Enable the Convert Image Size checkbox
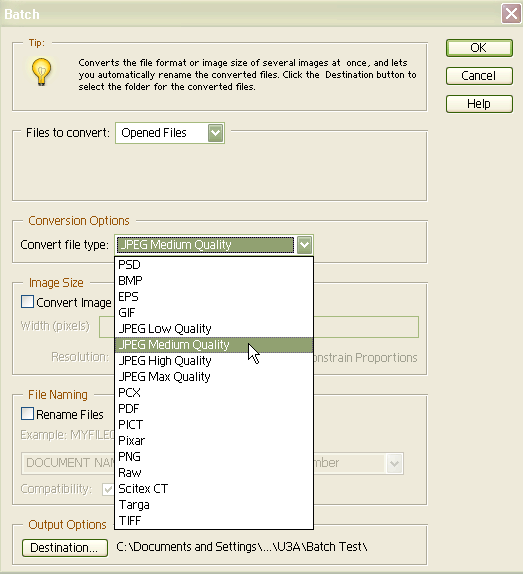 (x=27, y=302)
